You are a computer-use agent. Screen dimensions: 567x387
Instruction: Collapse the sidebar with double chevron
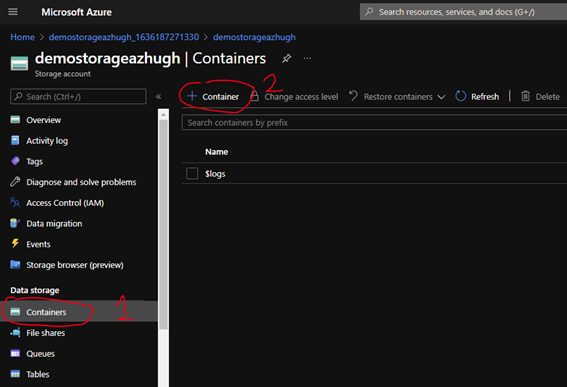158,97
